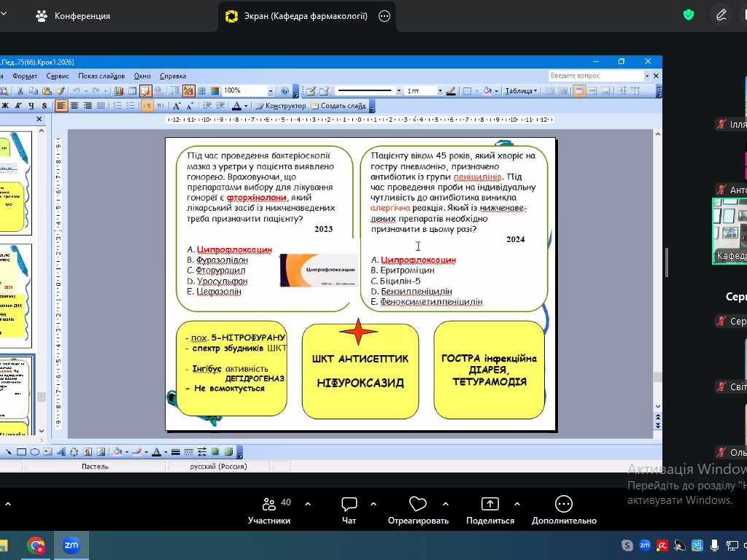
Task: Open the table fill color dropdown arrow
Action: pos(496,91)
